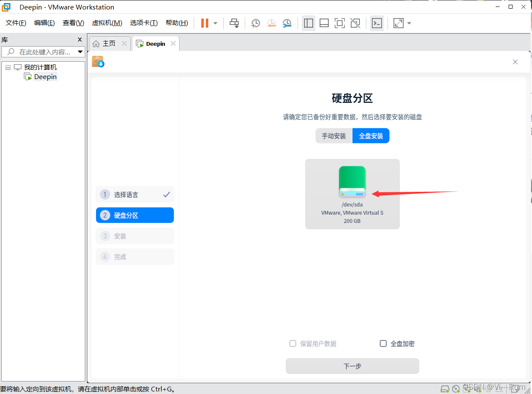Switch to 手动安装 mode

pos(333,136)
